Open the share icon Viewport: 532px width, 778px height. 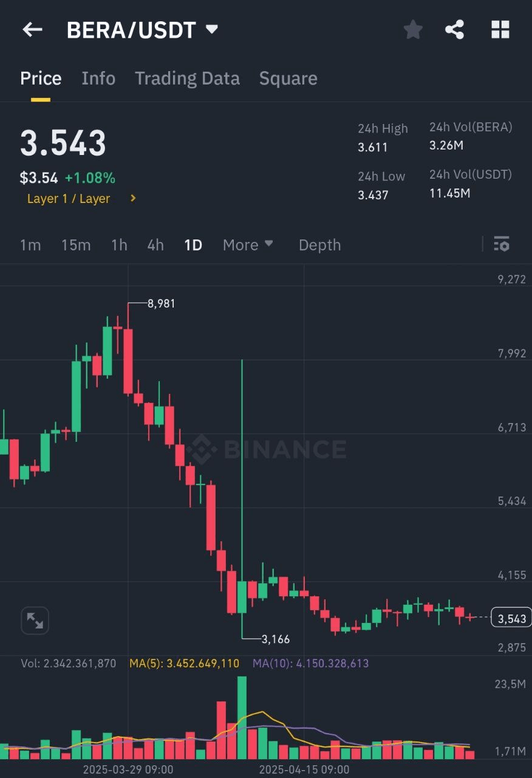(454, 29)
